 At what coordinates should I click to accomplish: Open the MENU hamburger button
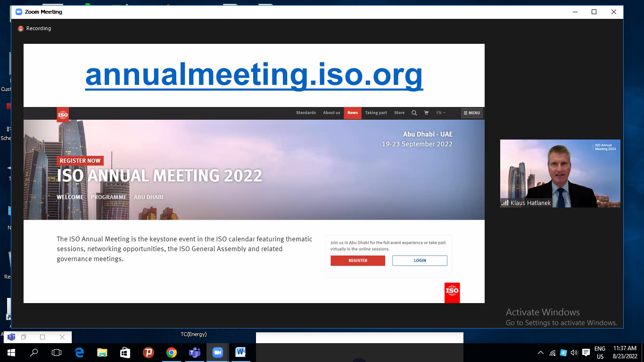click(x=471, y=113)
